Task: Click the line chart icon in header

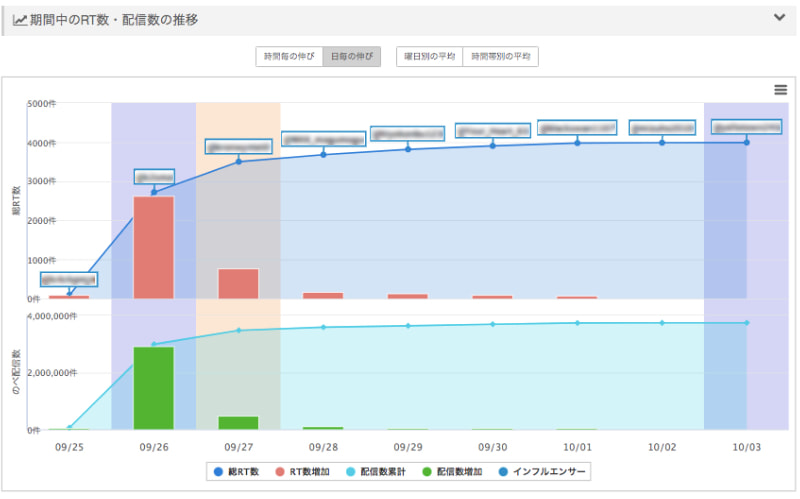Action: [x=20, y=19]
